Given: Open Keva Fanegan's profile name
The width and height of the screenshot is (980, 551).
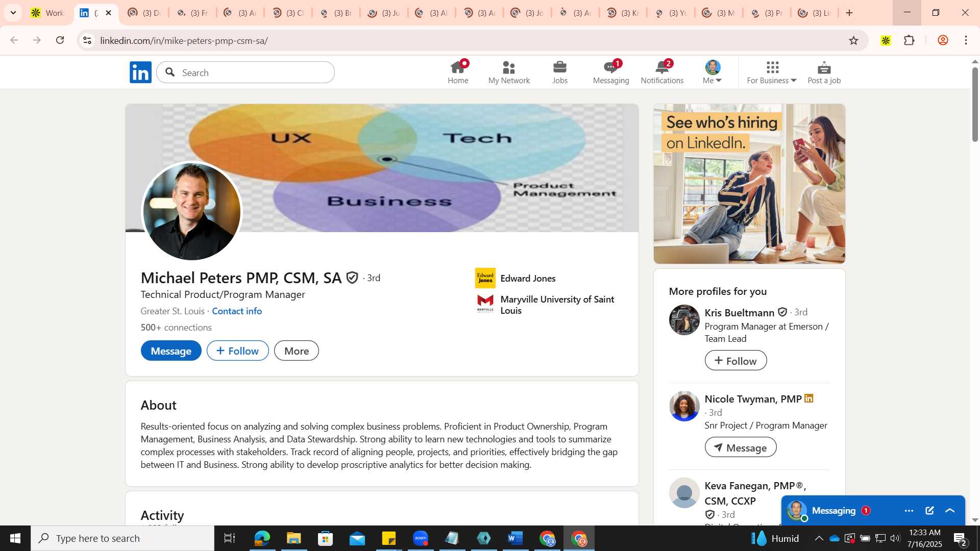Looking at the screenshot, I should [755, 493].
